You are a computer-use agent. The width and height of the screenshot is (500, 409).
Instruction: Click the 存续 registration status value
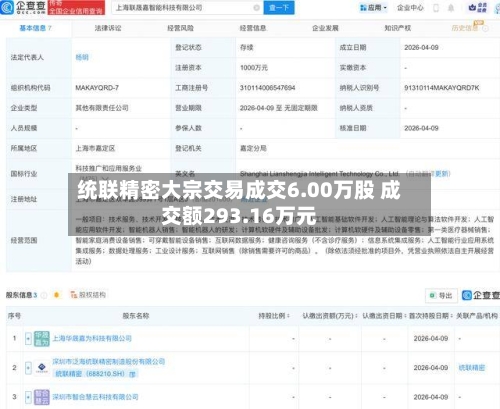(x=247, y=47)
